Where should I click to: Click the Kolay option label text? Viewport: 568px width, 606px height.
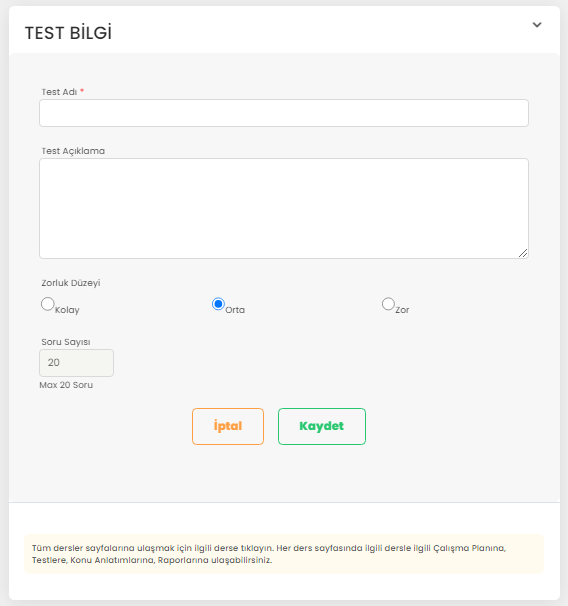coord(67,310)
